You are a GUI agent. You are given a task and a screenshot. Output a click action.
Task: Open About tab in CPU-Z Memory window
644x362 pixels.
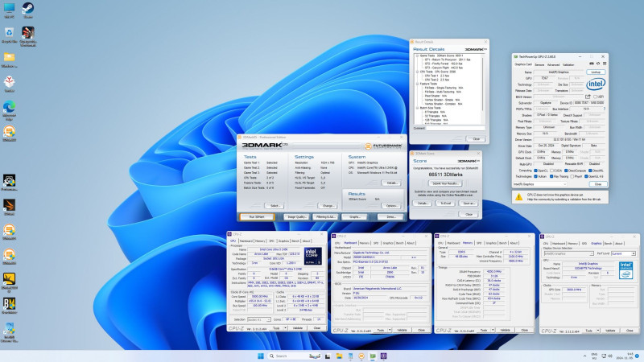pos(514,243)
